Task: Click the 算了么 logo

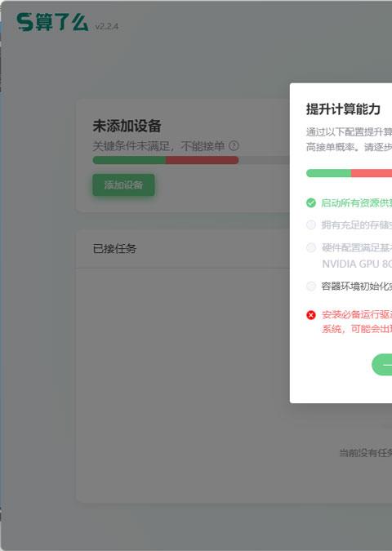Action: click(x=52, y=23)
